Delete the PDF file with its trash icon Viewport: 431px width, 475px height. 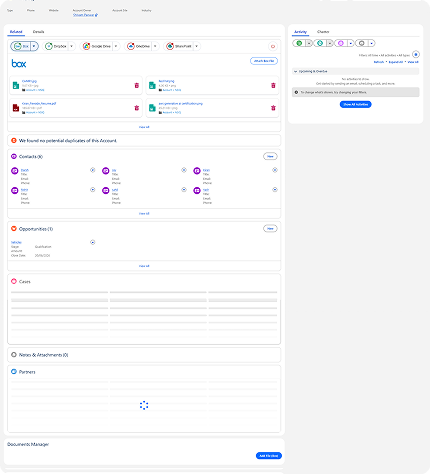(x=136, y=108)
